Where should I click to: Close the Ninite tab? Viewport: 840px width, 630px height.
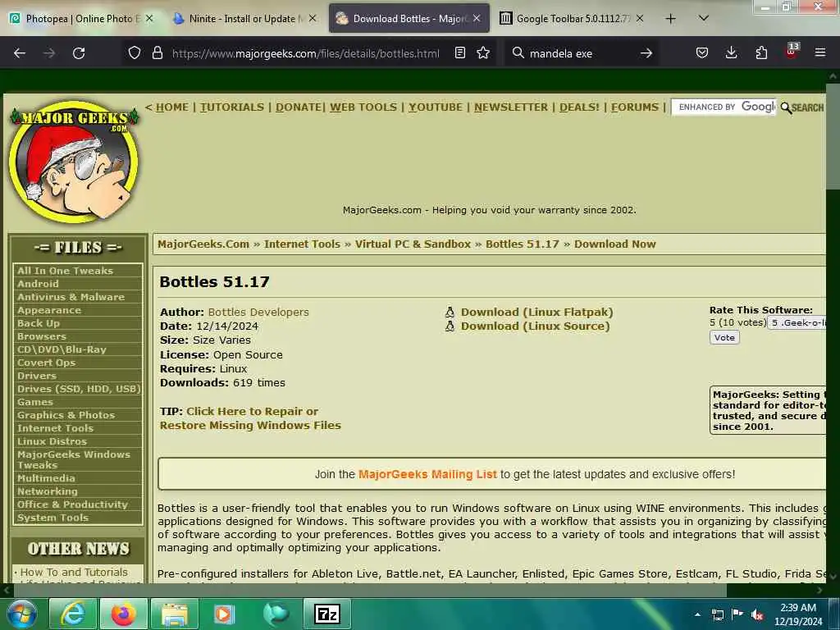click(313, 19)
